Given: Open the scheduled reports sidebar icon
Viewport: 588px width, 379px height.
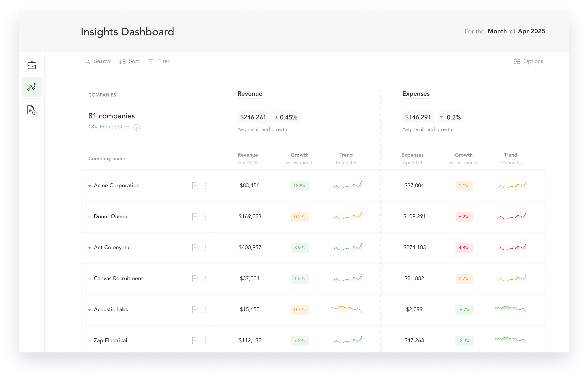Looking at the screenshot, I should click(32, 110).
